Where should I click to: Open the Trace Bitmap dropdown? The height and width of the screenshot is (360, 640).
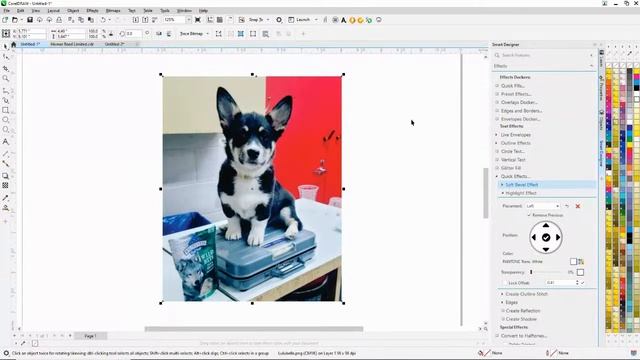coord(207,34)
